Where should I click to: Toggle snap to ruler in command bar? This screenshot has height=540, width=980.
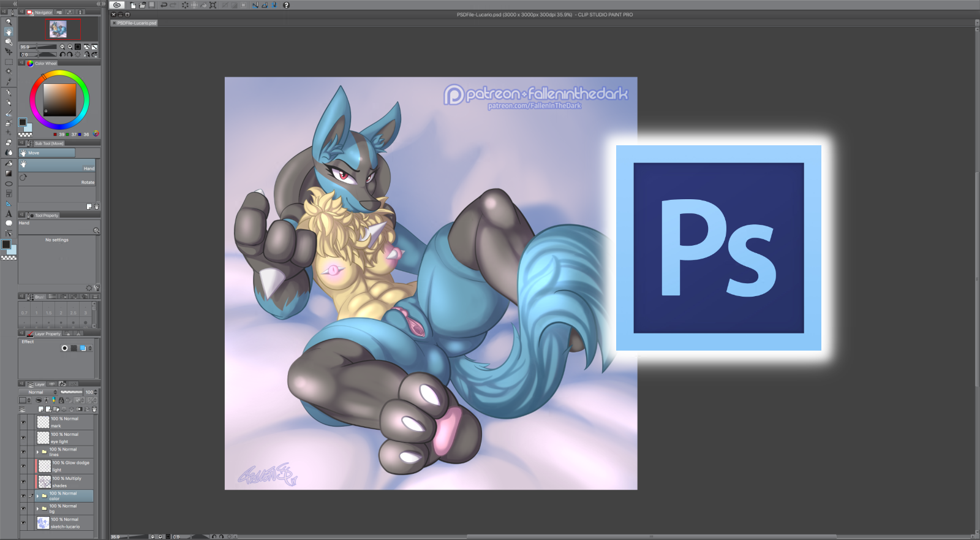(x=255, y=5)
